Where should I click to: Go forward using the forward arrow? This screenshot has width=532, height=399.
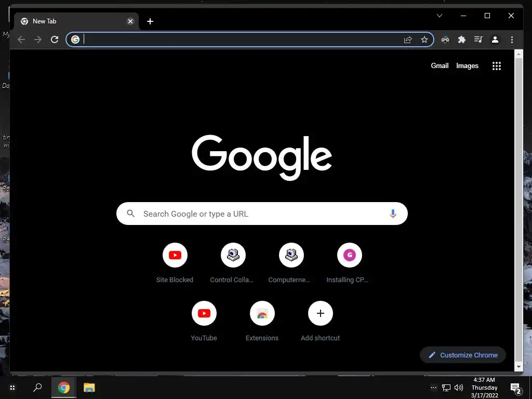tap(37, 39)
